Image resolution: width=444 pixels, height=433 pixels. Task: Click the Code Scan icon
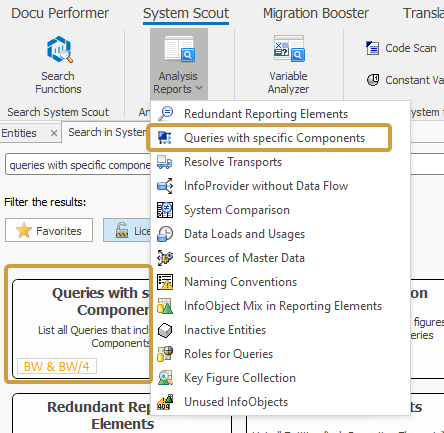[372, 48]
